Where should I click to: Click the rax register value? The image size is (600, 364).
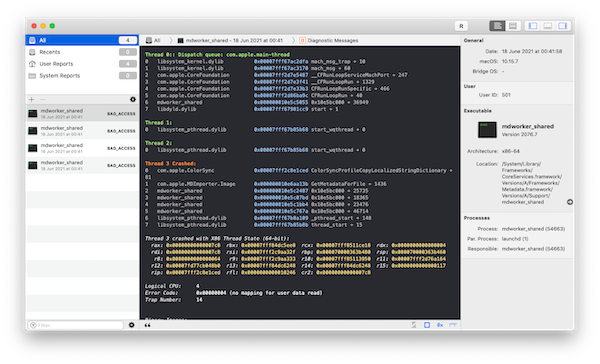[x=193, y=245]
